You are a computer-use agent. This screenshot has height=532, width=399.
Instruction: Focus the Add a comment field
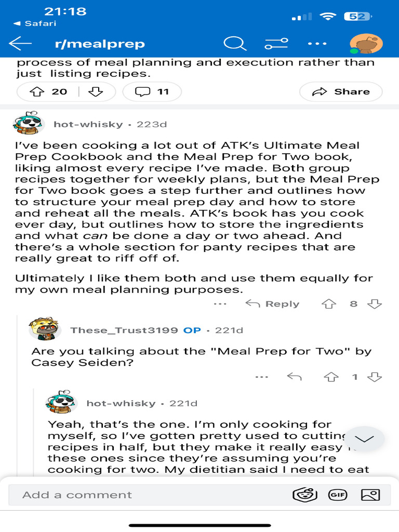(151, 495)
